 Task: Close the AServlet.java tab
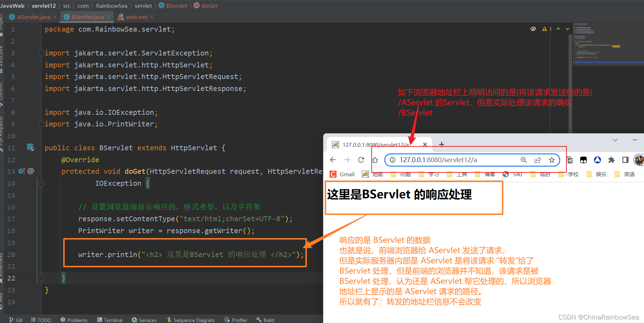click(x=55, y=17)
